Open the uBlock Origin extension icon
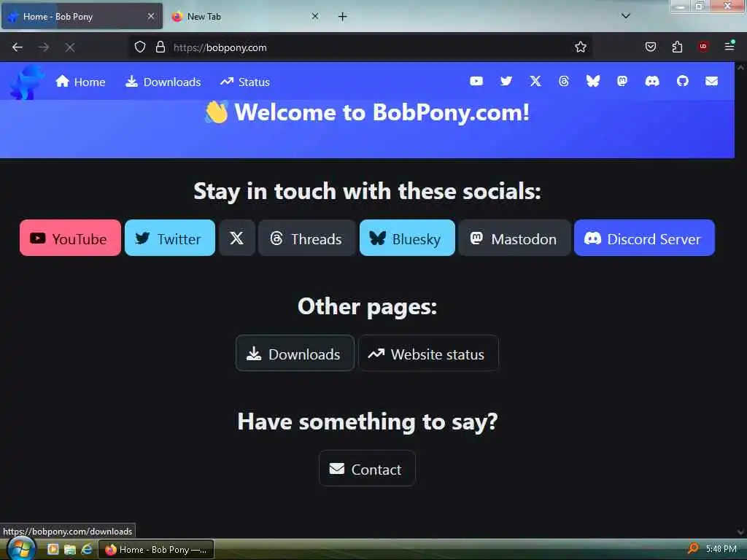747x560 pixels. 703,47
